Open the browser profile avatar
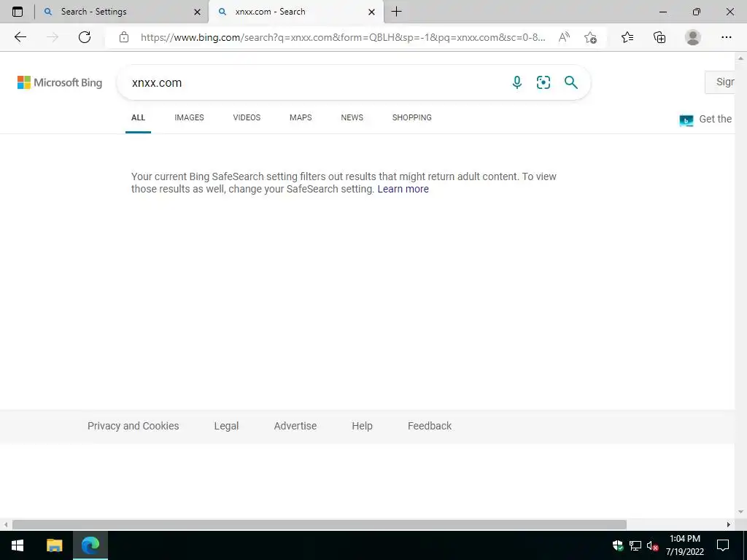This screenshot has width=747, height=560. tap(693, 37)
